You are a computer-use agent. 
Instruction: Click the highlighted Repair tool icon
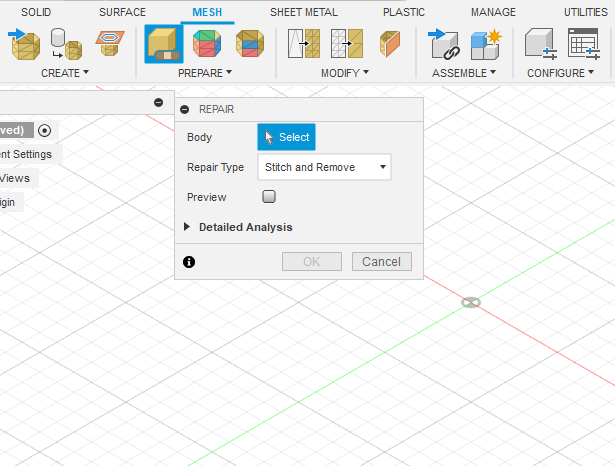point(163,44)
